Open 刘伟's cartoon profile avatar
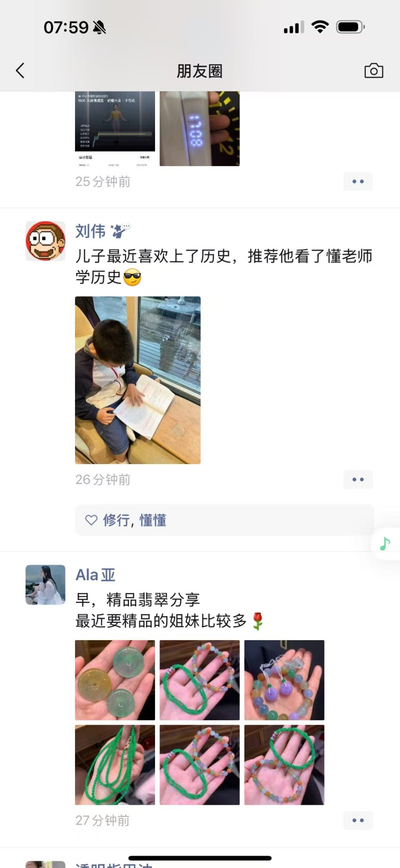Image resolution: width=400 pixels, height=868 pixels. (x=45, y=241)
